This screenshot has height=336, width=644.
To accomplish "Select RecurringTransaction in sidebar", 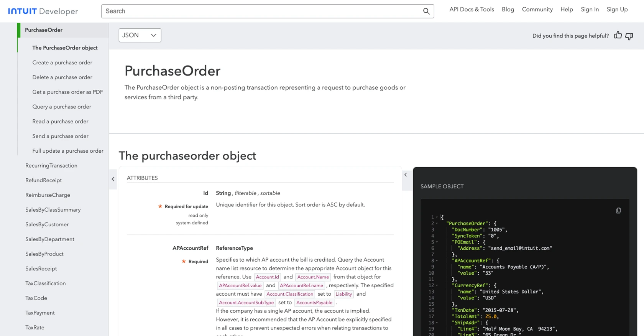I will (x=51, y=166).
